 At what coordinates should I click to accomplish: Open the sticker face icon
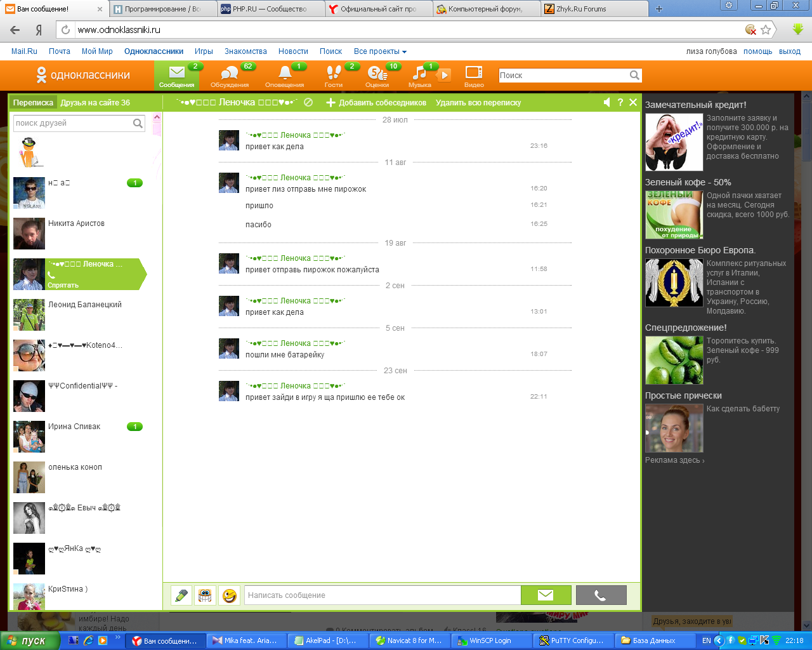[205, 595]
